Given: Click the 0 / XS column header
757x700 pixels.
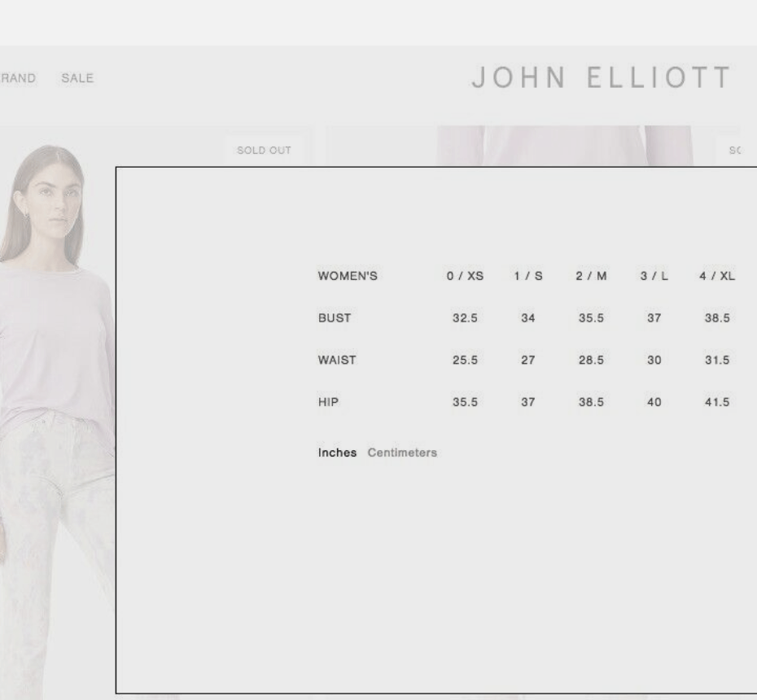Looking at the screenshot, I should click(465, 276).
